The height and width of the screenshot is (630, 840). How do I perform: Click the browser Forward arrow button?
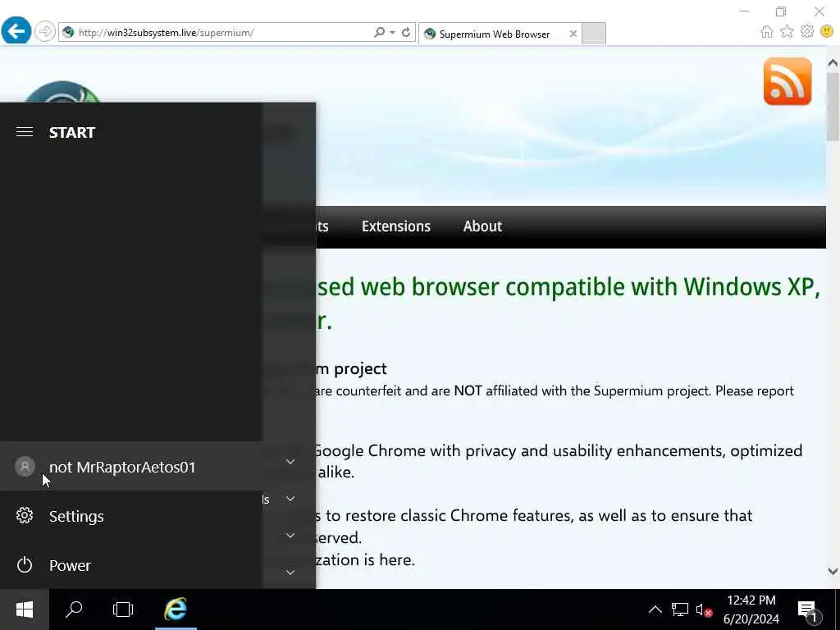[45, 32]
